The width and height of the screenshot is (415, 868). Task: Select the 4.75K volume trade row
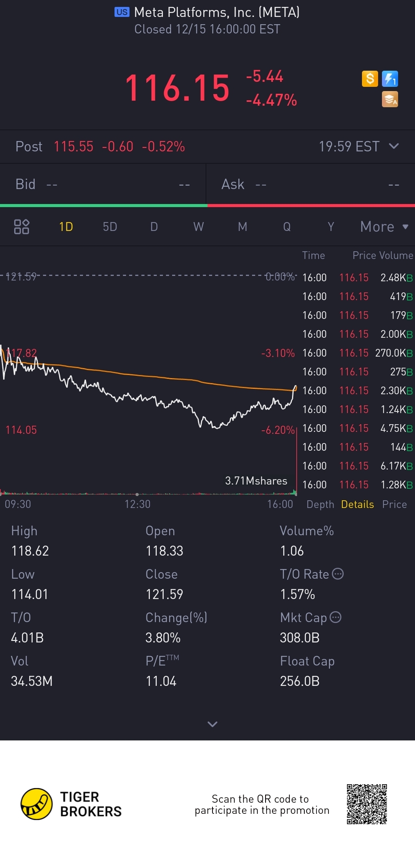pos(357,428)
